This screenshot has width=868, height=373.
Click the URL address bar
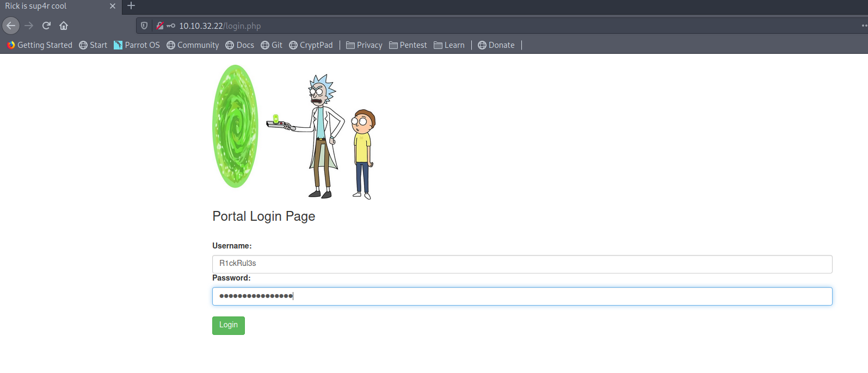pos(490,26)
